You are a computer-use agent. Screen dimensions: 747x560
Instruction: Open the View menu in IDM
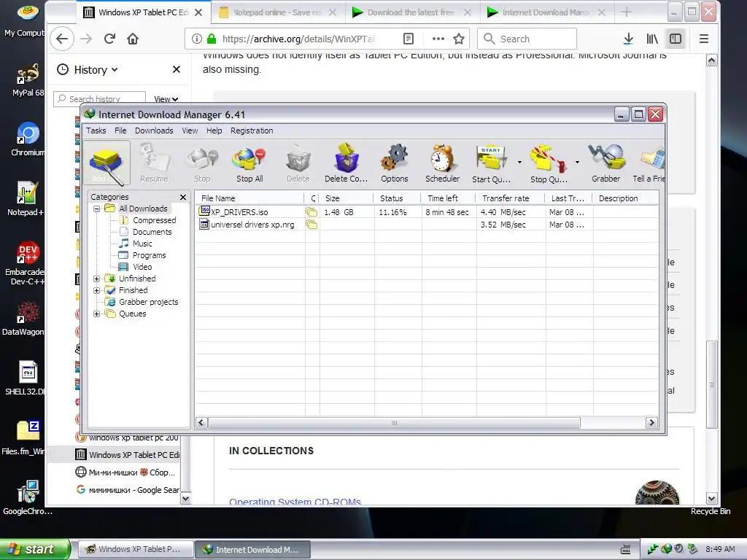(x=190, y=131)
